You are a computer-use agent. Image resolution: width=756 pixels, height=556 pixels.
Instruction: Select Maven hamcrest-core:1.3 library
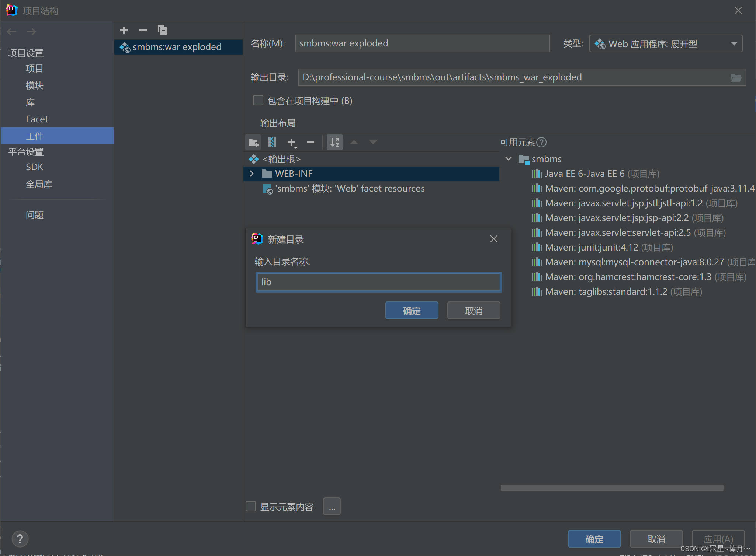pos(639,277)
